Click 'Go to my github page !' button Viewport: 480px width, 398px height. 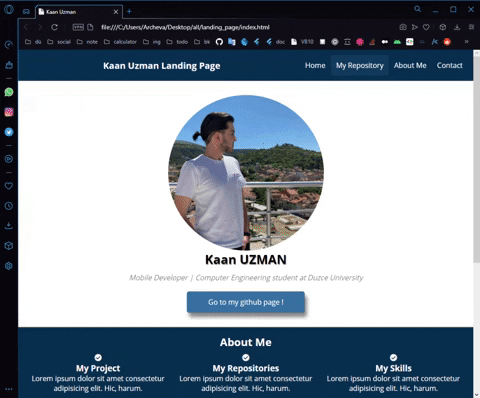246,302
